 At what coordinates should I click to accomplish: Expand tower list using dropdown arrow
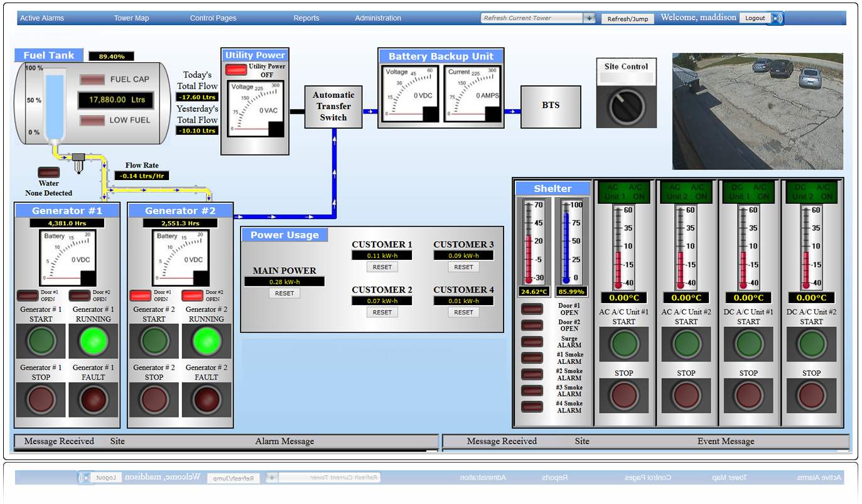pyautogui.click(x=589, y=18)
